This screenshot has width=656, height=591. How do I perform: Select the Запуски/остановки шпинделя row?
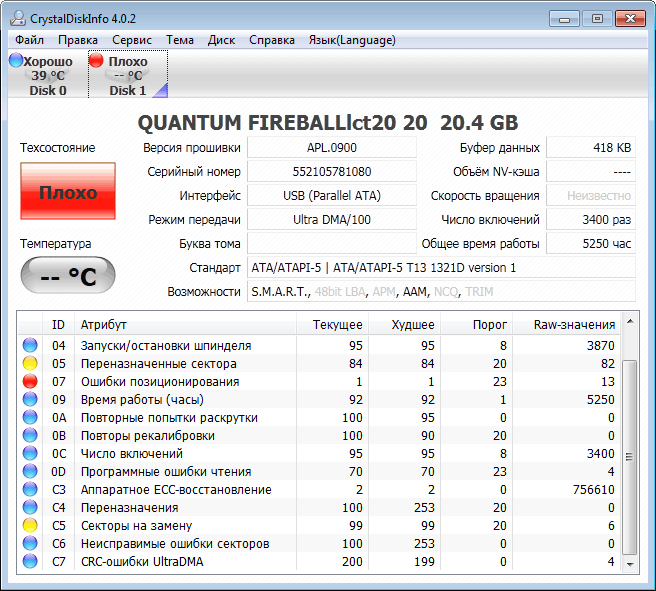point(319,345)
